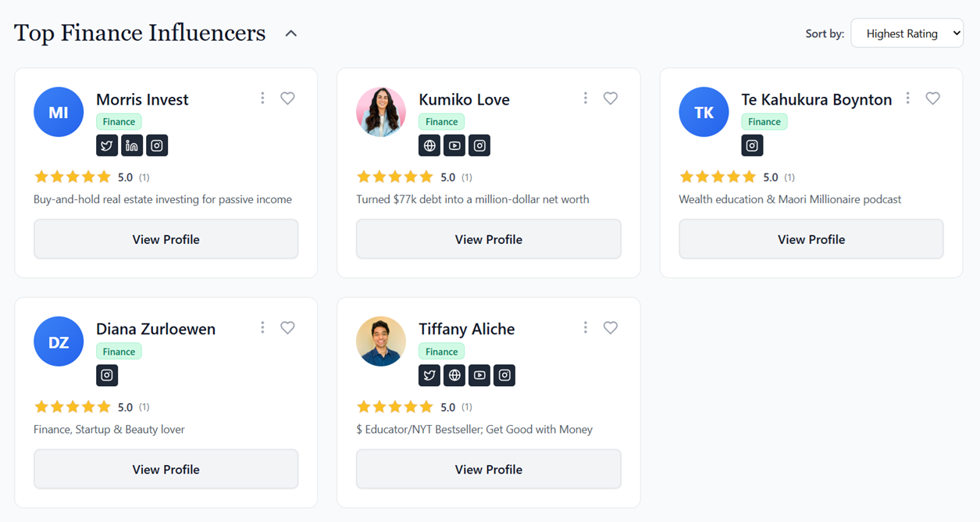Image resolution: width=980 pixels, height=522 pixels.
Task: Toggle the heart on Kumiko Love's card
Action: coord(610,98)
